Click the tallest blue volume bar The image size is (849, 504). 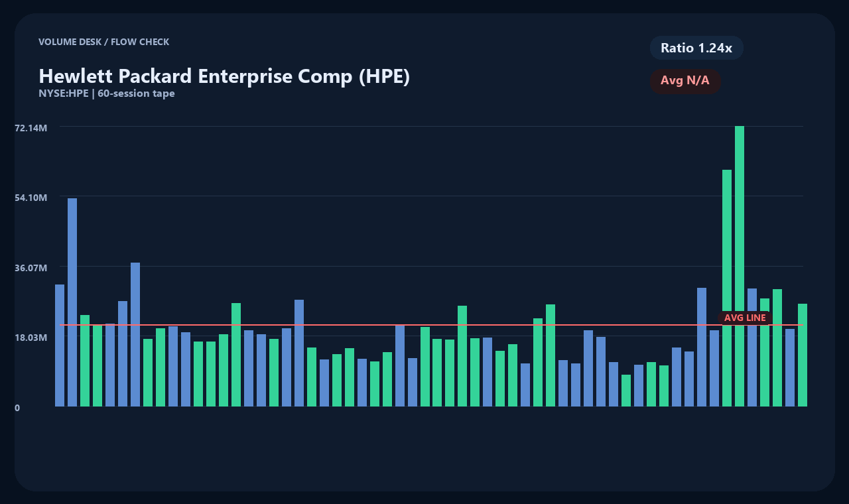pyautogui.click(x=72, y=302)
